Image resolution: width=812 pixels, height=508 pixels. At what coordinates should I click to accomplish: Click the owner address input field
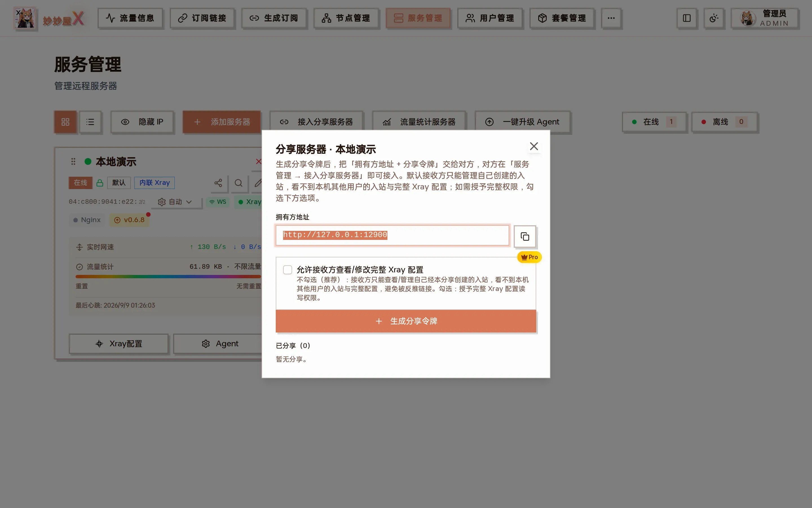coord(392,235)
